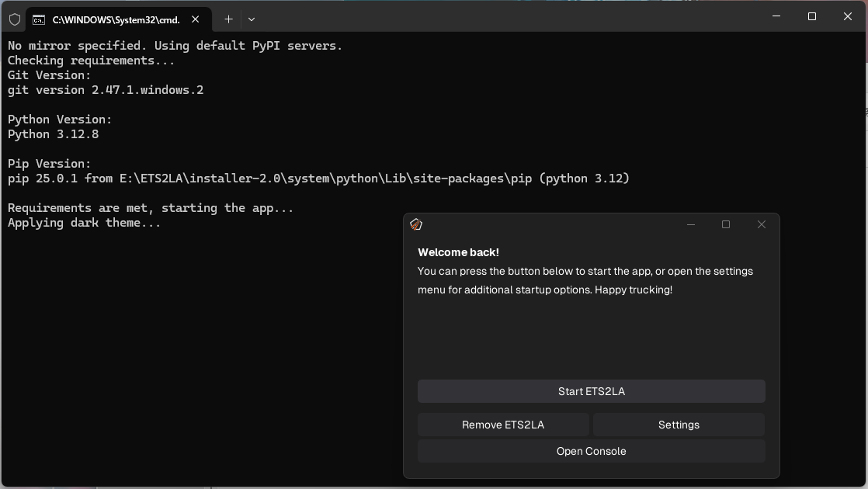Click Remove ETS2LA button
868x489 pixels.
tap(503, 425)
